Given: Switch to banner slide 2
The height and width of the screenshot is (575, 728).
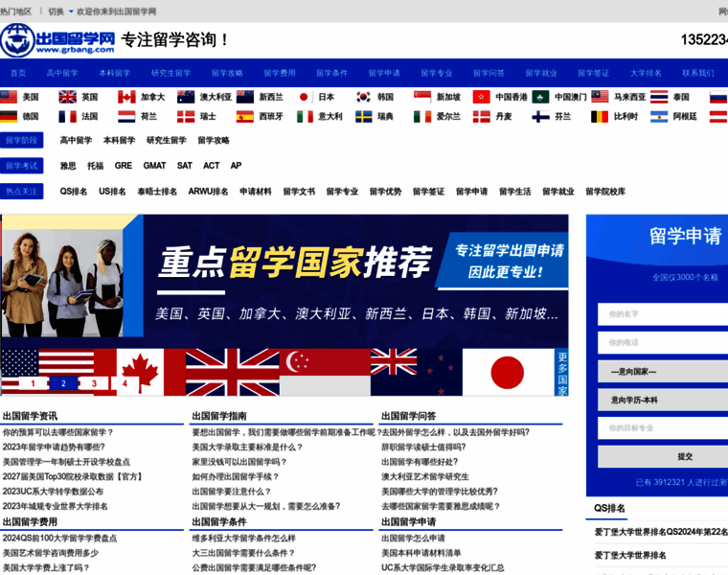Looking at the screenshot, I should (x=63, y=383).
